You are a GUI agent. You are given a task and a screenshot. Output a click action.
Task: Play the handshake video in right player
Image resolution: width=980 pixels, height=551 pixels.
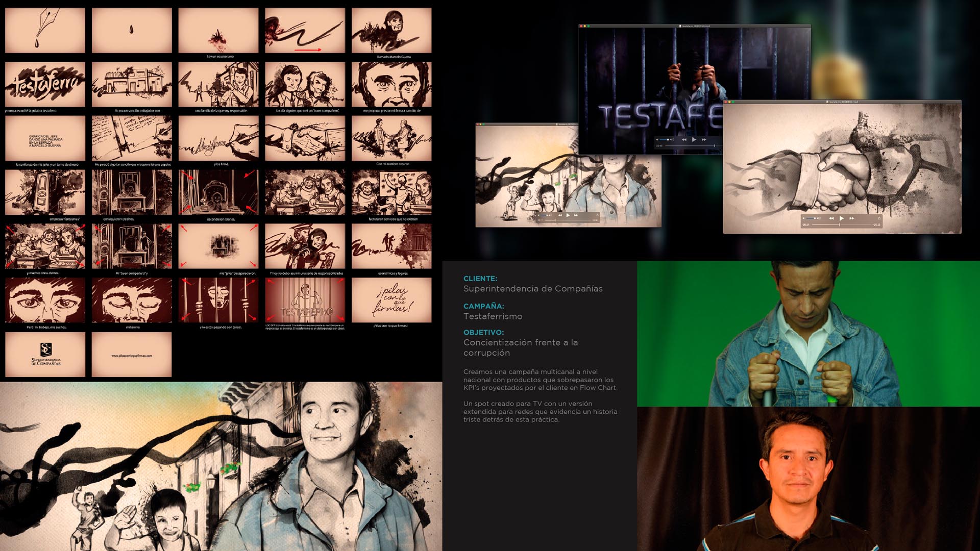tap(841, 218)
